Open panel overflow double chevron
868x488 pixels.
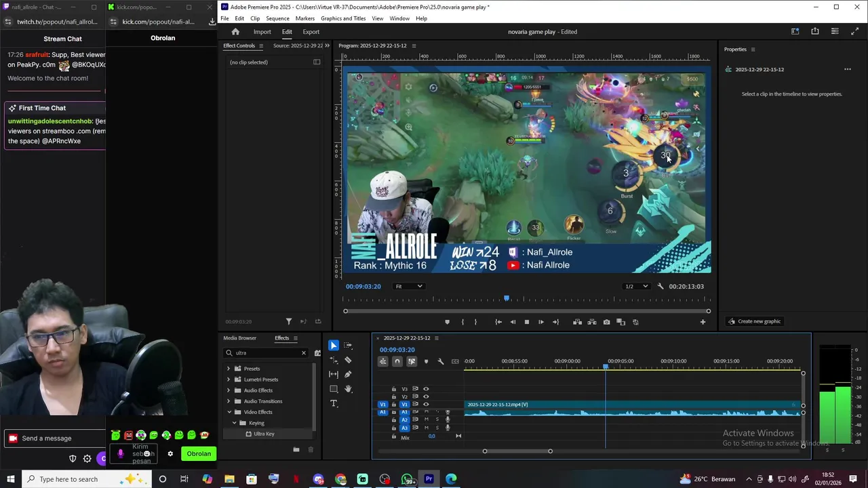[x=328, y=45]
